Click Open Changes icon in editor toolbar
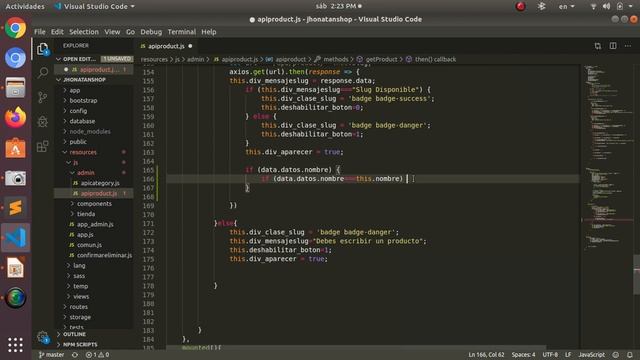Viewport: 640px width, 360px height. click(598, 46)
